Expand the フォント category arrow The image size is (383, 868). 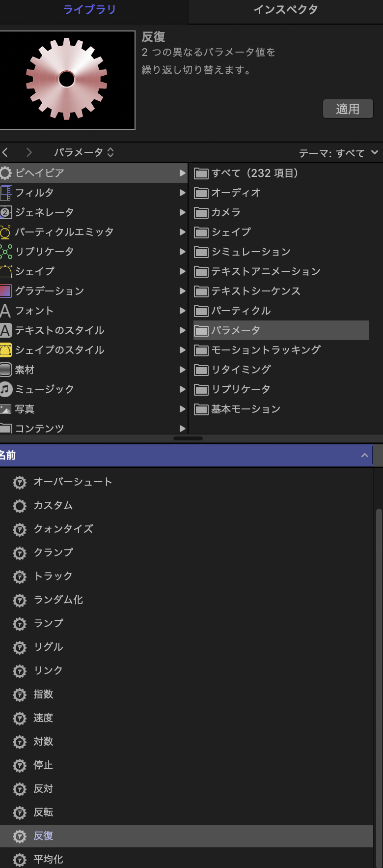(x=183, y=311)
